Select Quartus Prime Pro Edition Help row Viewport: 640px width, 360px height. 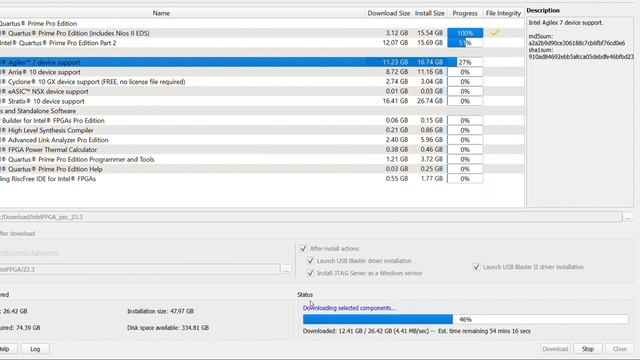coord(261,169)
